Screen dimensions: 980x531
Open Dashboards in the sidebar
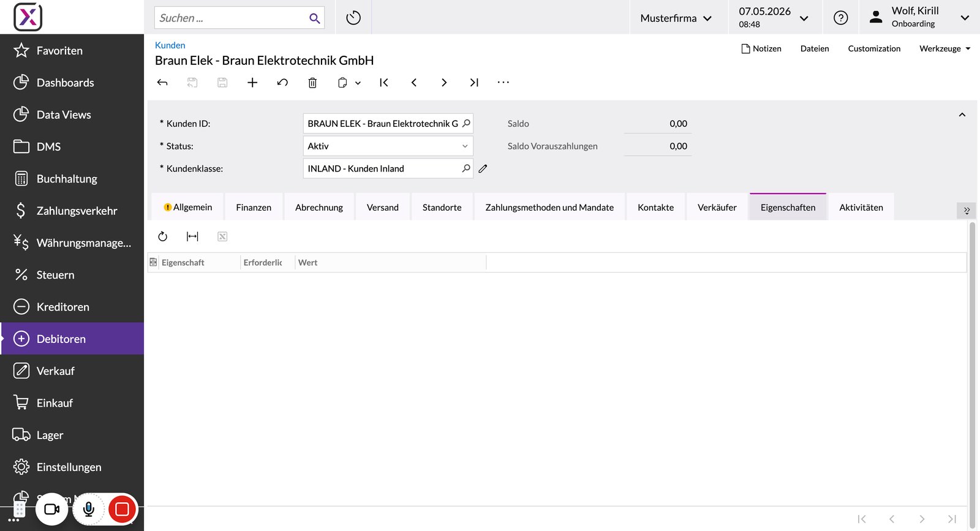(x=72, y=83)
